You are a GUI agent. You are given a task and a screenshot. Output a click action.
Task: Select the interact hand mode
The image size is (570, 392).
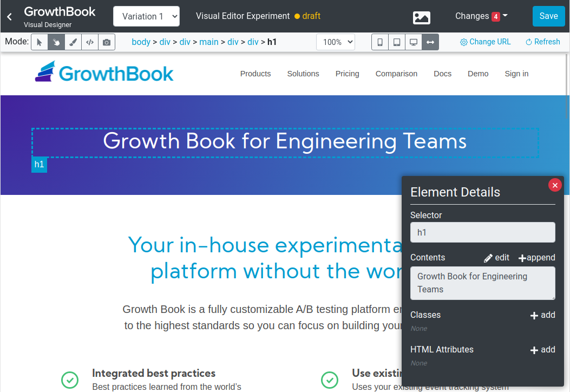[x=56, y=42]
